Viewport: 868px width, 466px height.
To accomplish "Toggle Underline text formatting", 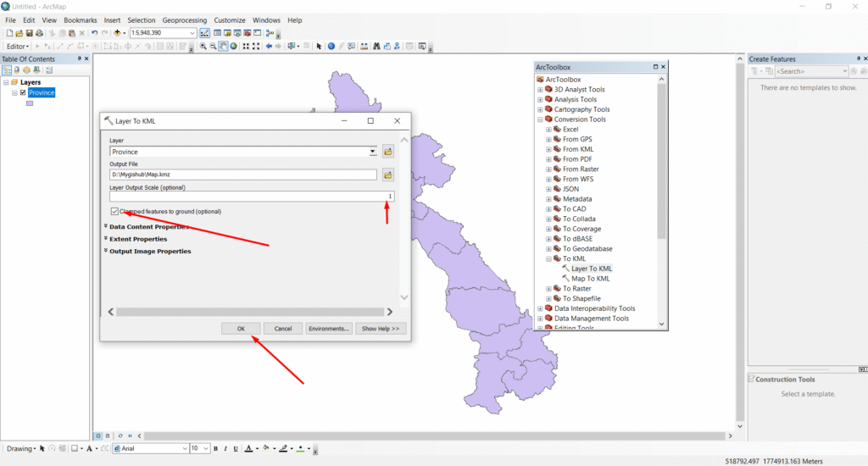I will point(236,448).
